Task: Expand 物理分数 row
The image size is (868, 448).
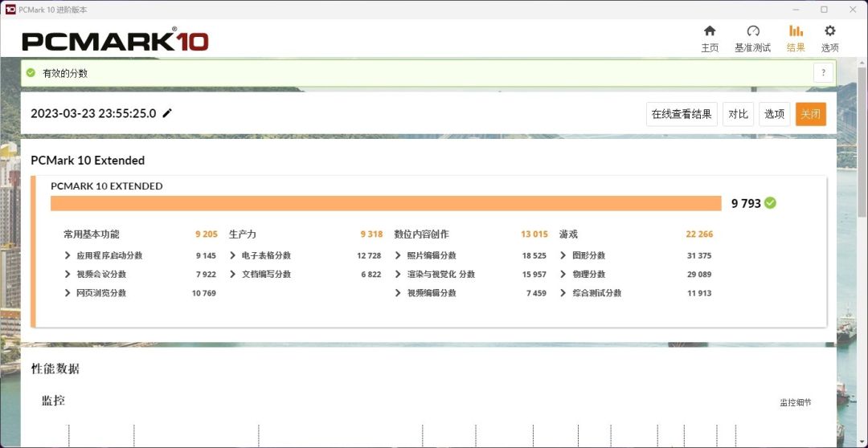Action: click(x=583, y=275)
